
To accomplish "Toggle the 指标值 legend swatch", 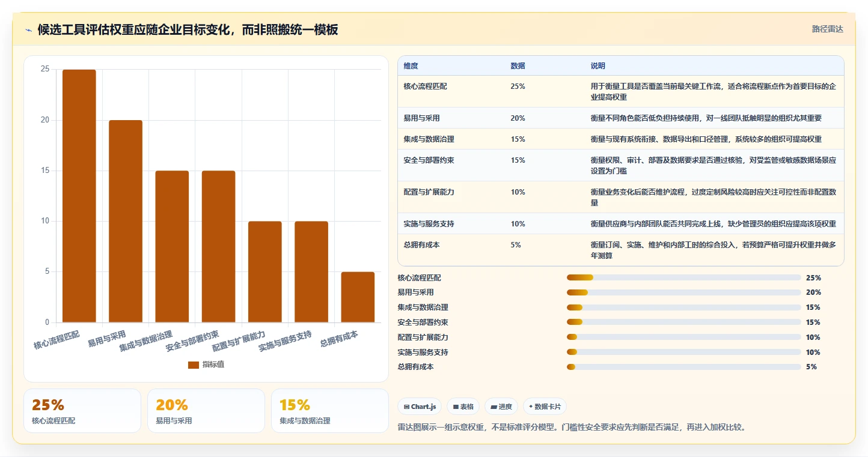I will click(193, 365).
